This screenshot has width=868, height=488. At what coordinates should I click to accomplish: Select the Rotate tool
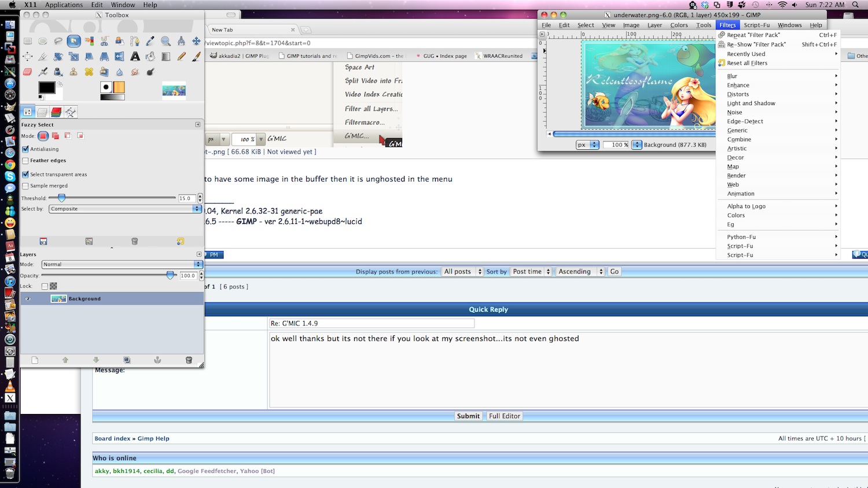(x=58, y=57)
